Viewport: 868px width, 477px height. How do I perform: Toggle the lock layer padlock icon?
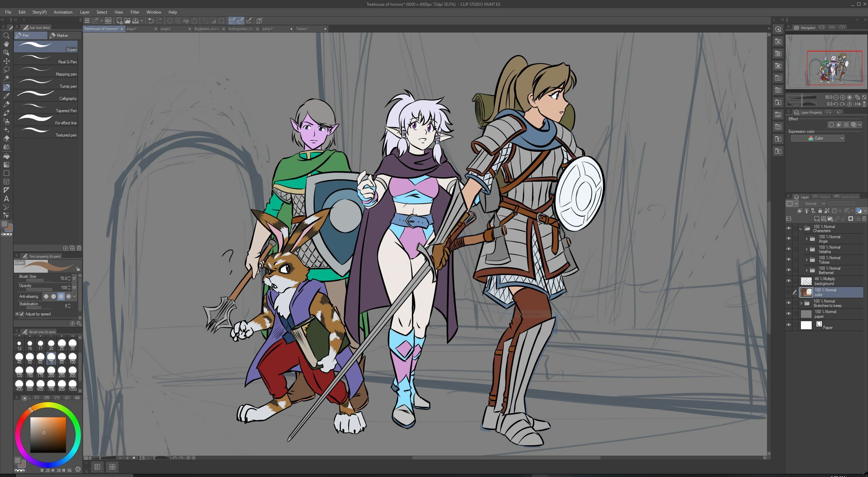[820, 211]
